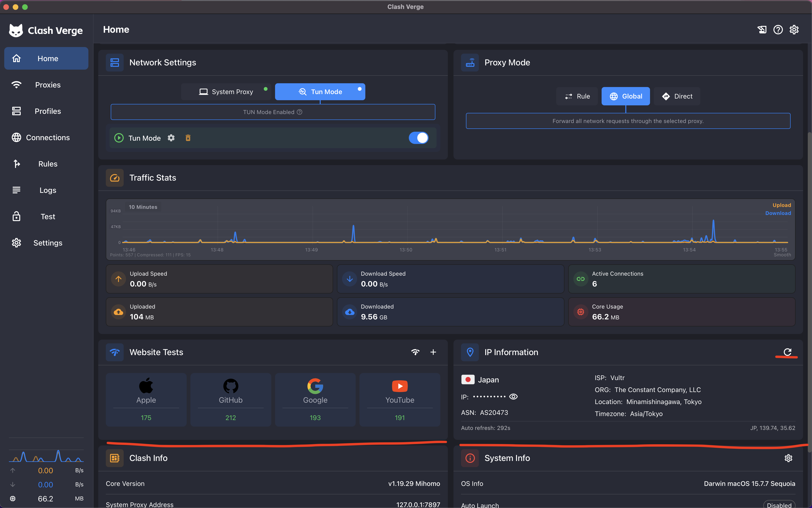Click the Tun Mode uninstall trash icon
The height and width of the screenshot is (508, 812).
coord(188,138)
